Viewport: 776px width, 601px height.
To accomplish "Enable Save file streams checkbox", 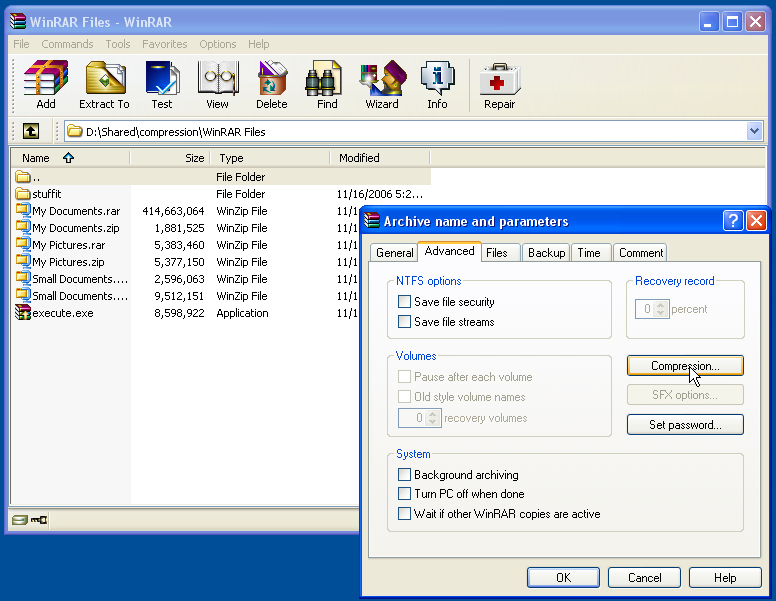I will [x=404, y=321].
